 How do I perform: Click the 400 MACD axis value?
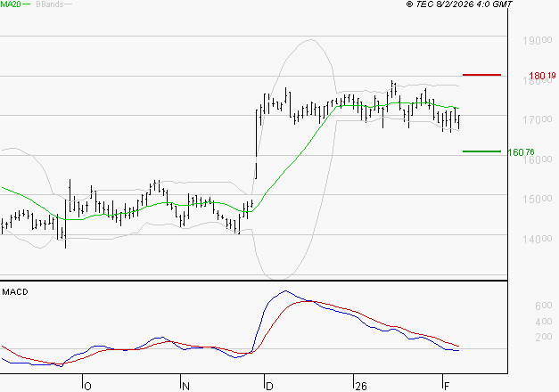(x=544, y=321)
